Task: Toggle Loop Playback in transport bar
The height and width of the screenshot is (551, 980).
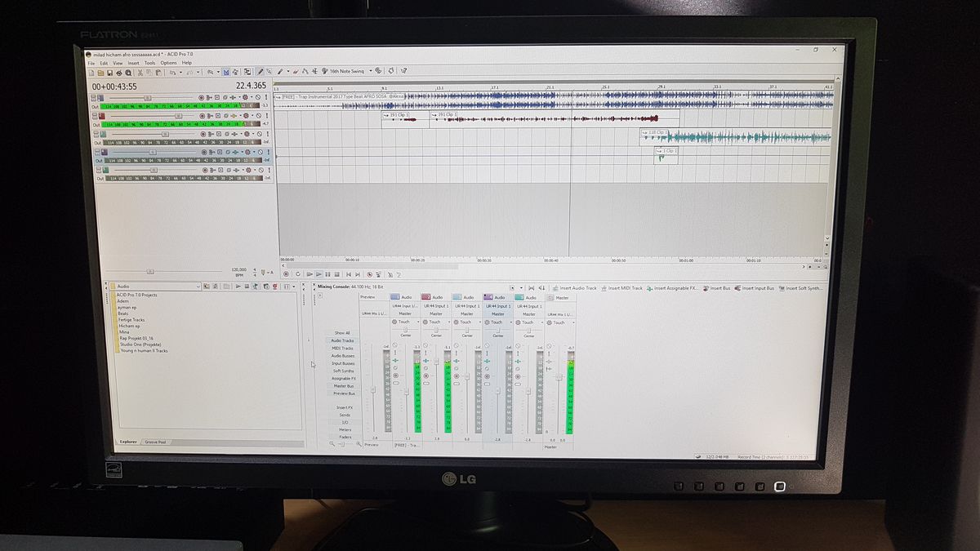Action: [x=298, y=274]
